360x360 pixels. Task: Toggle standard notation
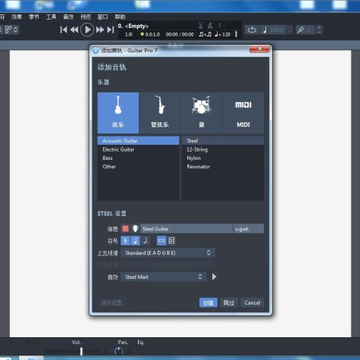pyautogui.click(x=135, y=240)
